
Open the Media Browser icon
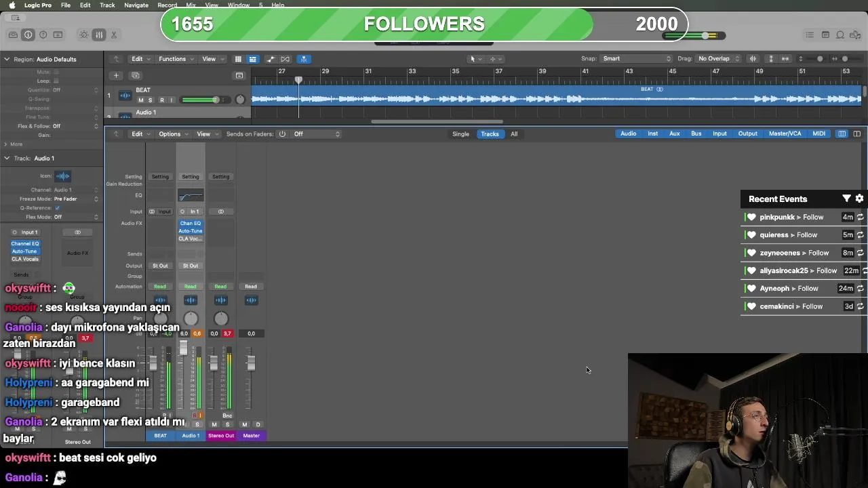point(855,35)
